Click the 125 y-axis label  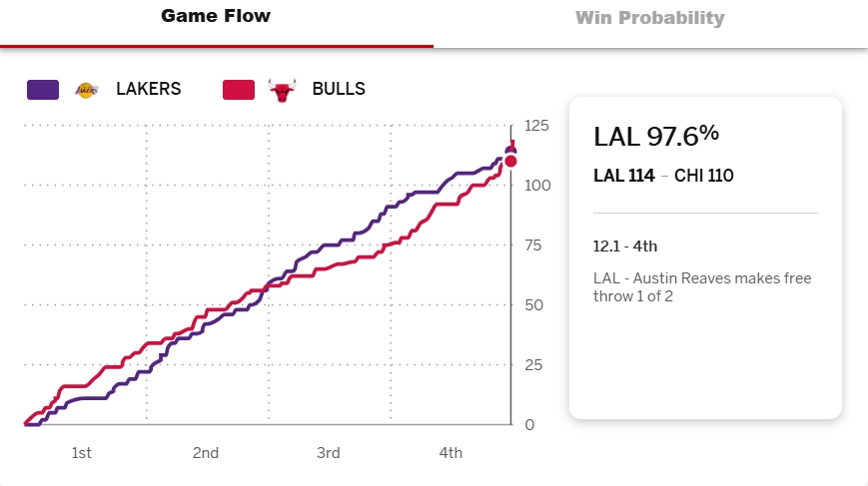pyautogui.click(x=536, y=126)
